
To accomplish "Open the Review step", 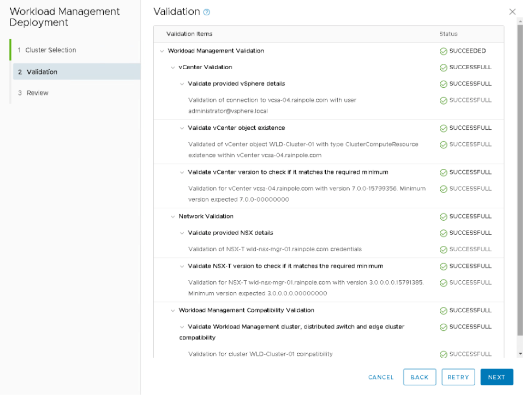I will coord(37,93).
